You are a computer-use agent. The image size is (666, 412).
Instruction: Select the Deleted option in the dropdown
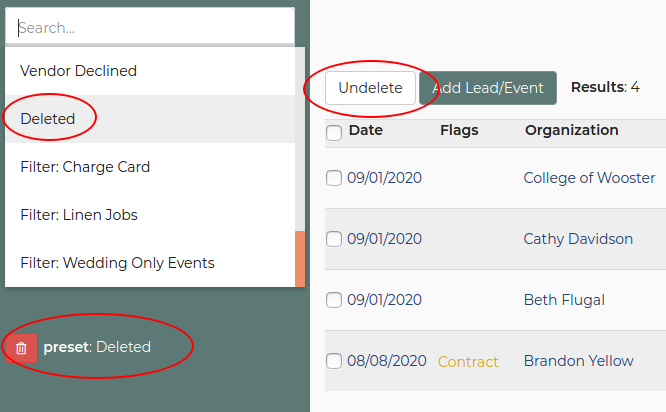pyautogui.click(x=150, y=119)
